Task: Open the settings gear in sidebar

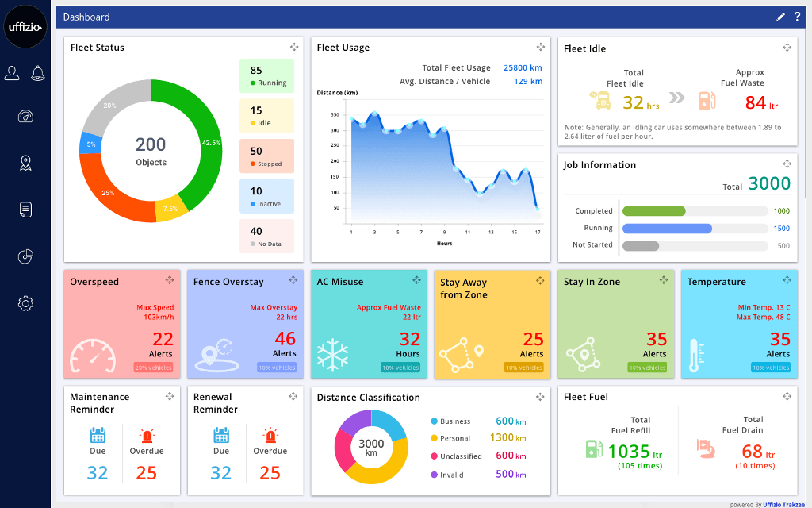Action: [x=25, y=303]
